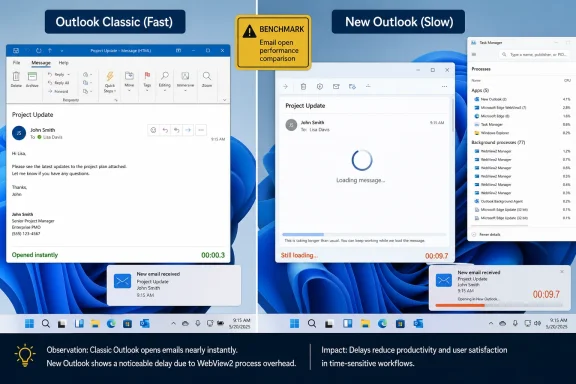576x384 pixels.
Task: Click the Outlook taskbar icon on New Outlook desktop
Action: click(418, 323)
